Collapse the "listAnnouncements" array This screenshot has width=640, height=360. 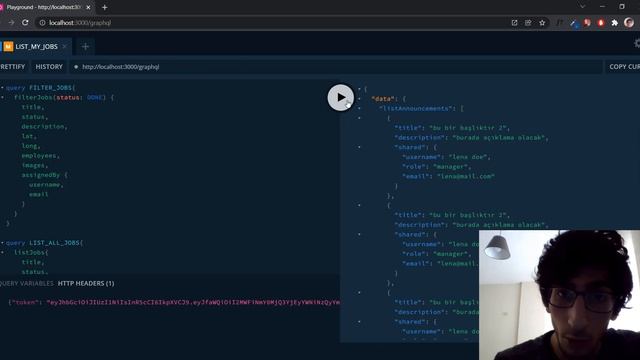(x=359, y=109)
